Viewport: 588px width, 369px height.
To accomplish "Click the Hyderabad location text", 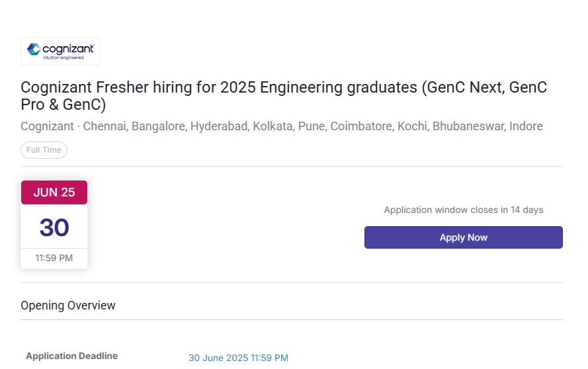I will pos(219,126).
